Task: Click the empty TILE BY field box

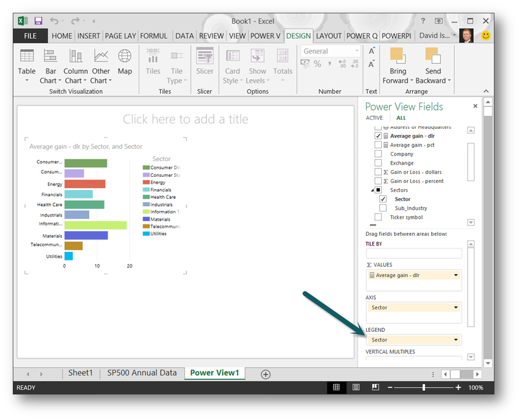Action: coord(414,253)
